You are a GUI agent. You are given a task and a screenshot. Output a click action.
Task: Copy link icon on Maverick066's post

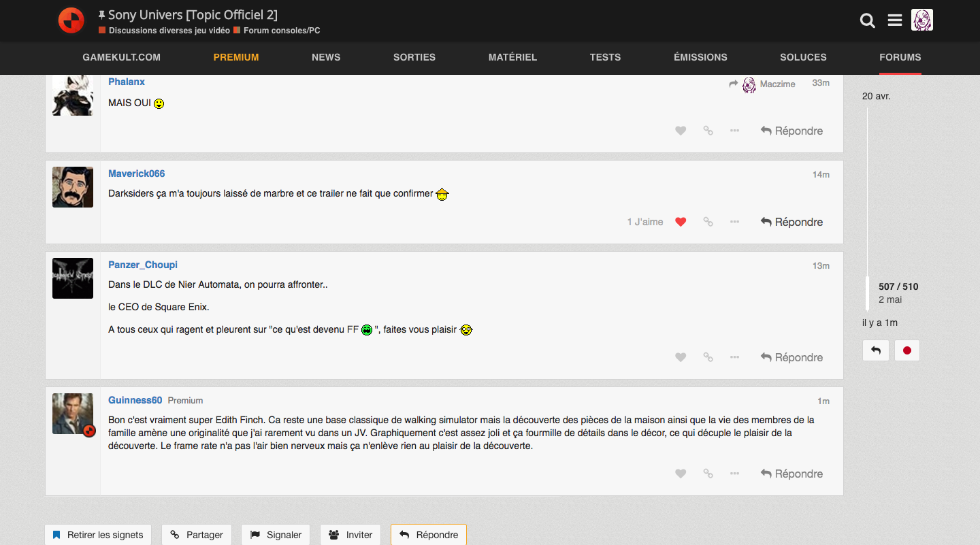(x=708, y=222)
